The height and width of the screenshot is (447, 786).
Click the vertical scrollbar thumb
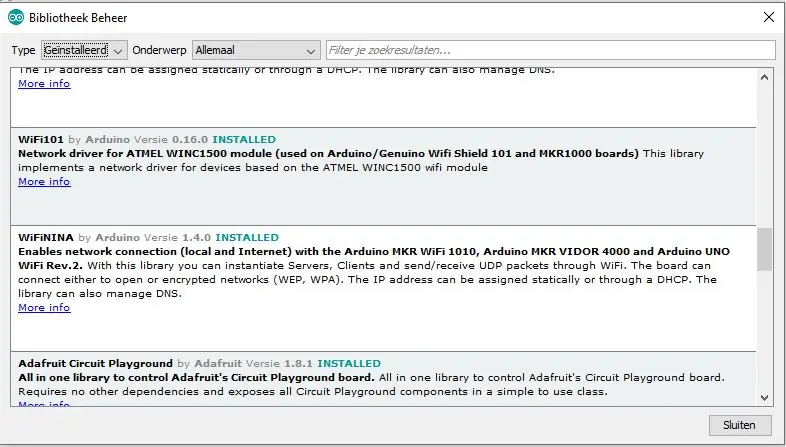tap(764, 249)
